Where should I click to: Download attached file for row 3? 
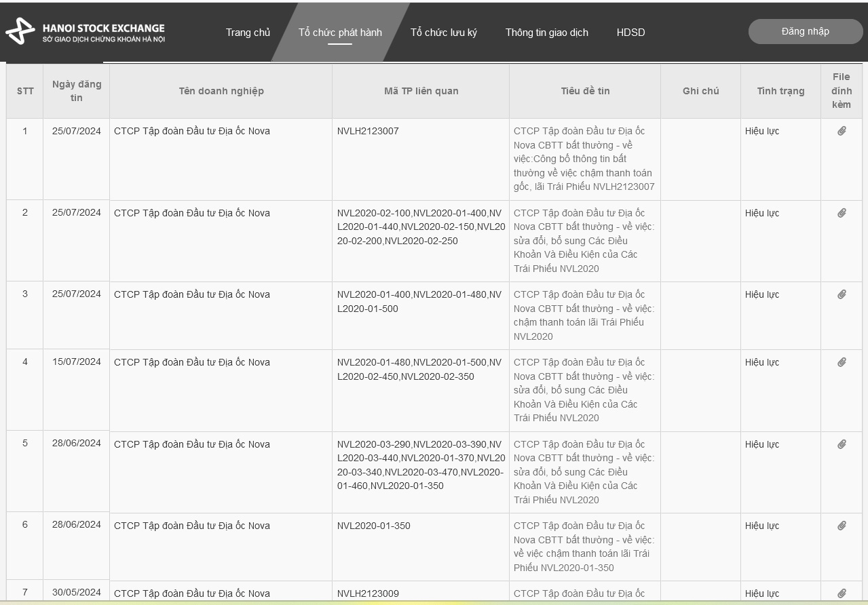[842, 294]
